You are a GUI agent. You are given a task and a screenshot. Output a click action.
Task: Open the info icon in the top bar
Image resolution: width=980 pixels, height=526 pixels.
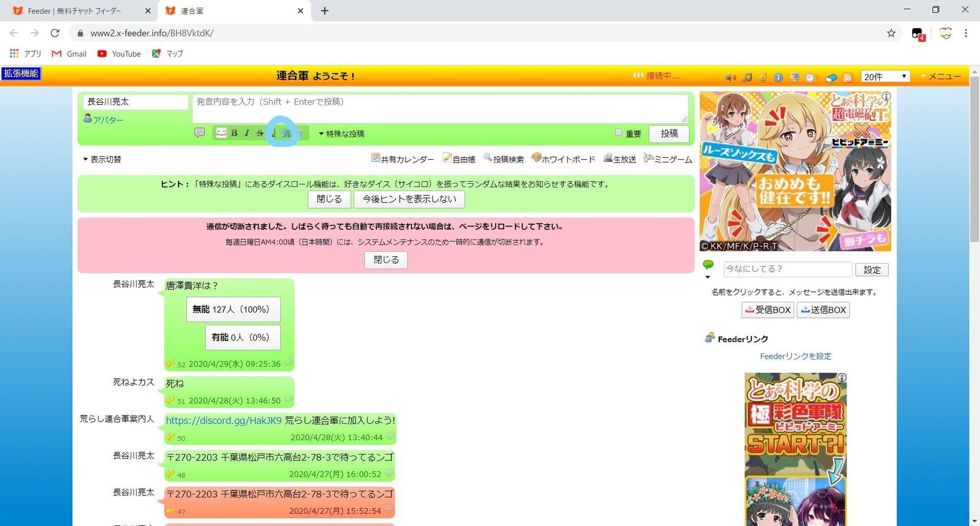pos(779,77)
